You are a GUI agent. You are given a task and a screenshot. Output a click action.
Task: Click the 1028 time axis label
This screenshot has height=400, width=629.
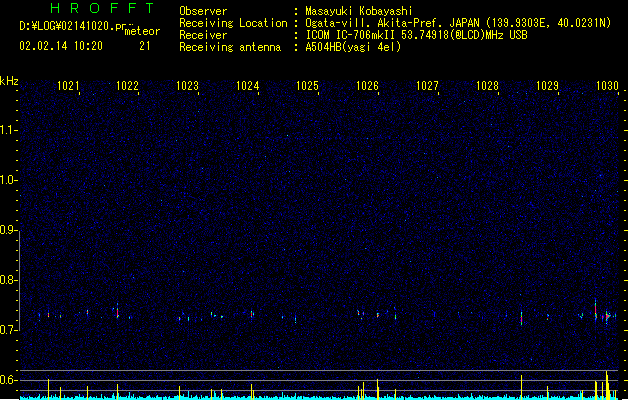(x=487, y=86)
